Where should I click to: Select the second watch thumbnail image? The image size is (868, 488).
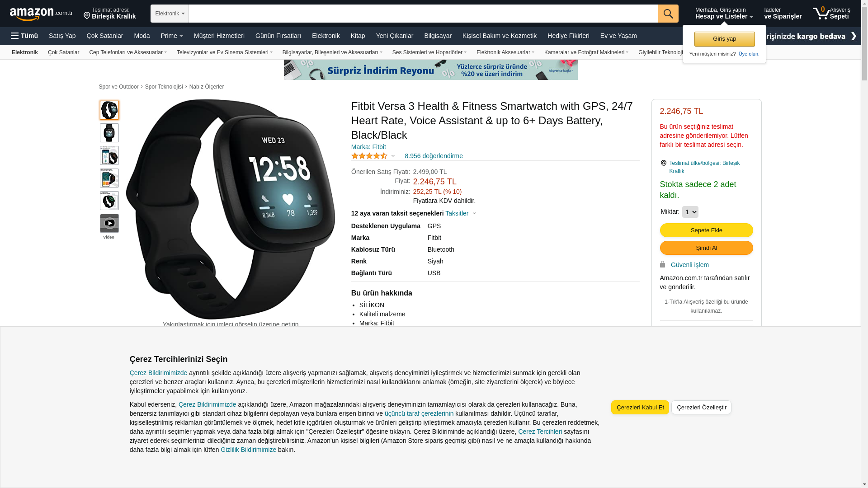[x=109, y=133]
